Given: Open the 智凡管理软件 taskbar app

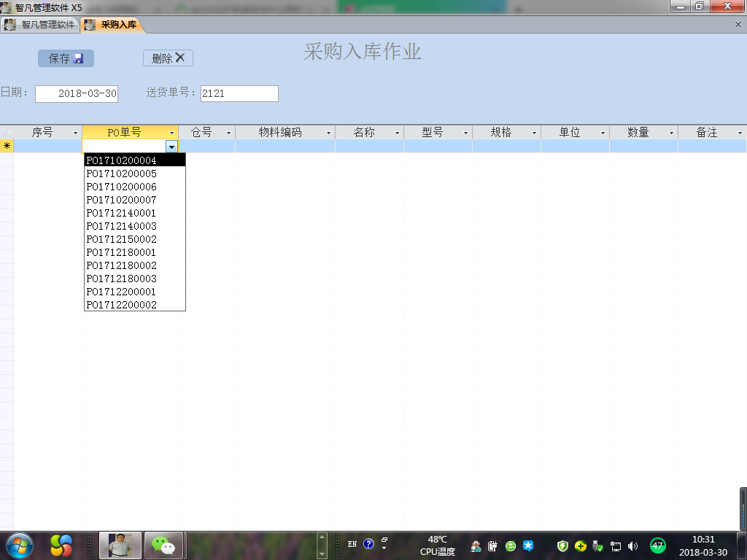Looking at the screenshot, I should [x=120, y=545].
